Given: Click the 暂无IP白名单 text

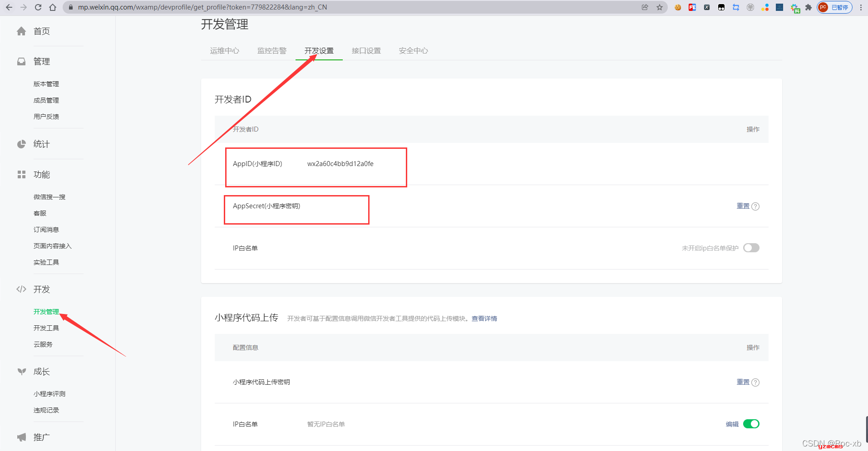Looking at the screenshot, I should (x=326, y=424).
